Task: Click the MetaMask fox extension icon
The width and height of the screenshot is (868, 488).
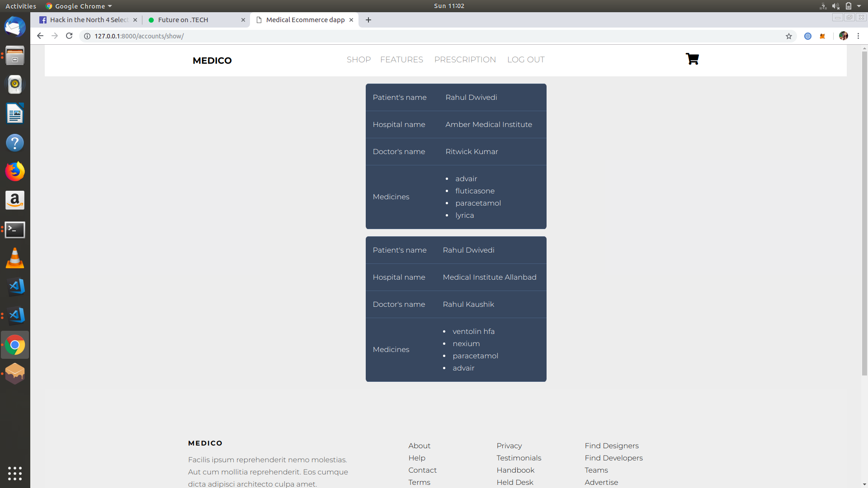Action: [822, 36]
